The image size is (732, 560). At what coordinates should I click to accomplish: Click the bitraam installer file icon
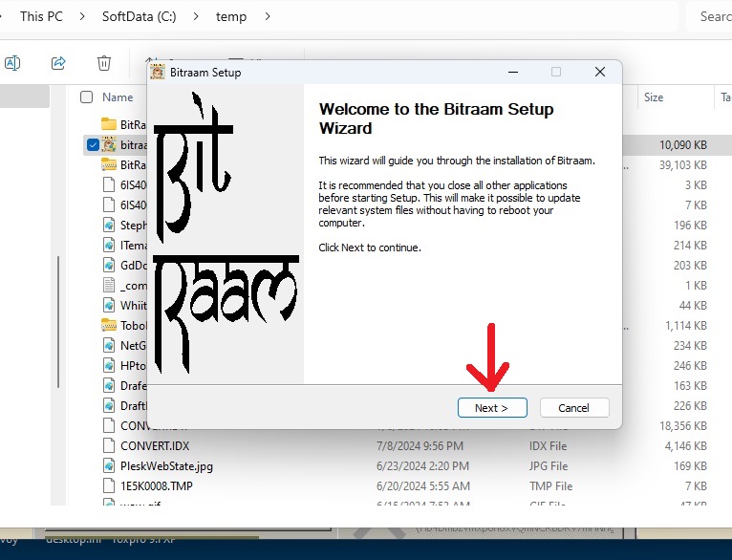point(109,145)
